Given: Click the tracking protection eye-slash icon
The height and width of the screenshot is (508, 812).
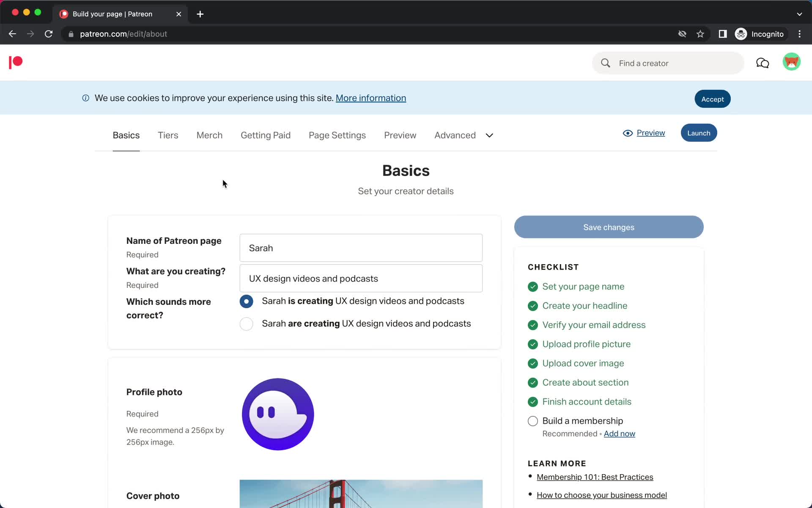Looking at the screenshot, I should [x=682, y=34].
